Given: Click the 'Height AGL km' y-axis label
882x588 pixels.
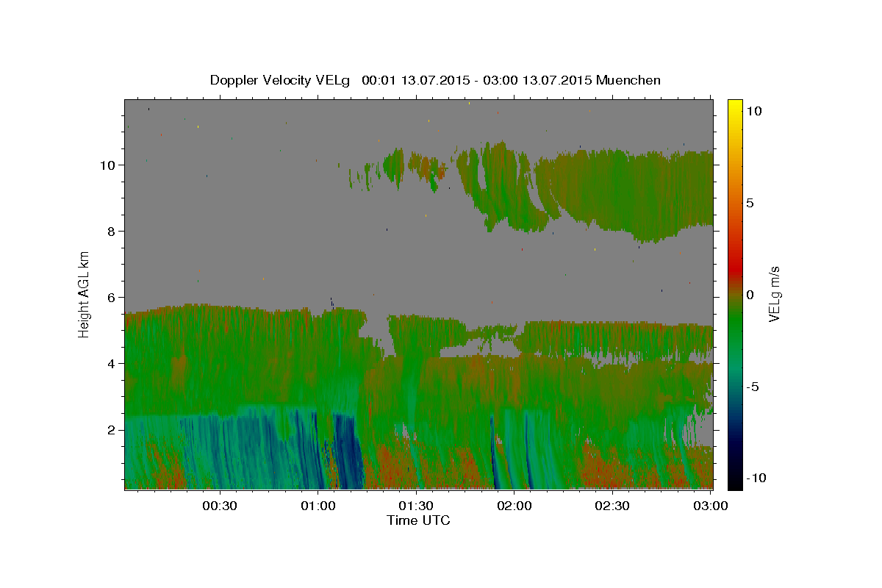Looking at the screenshot, I should click(85, 293).
